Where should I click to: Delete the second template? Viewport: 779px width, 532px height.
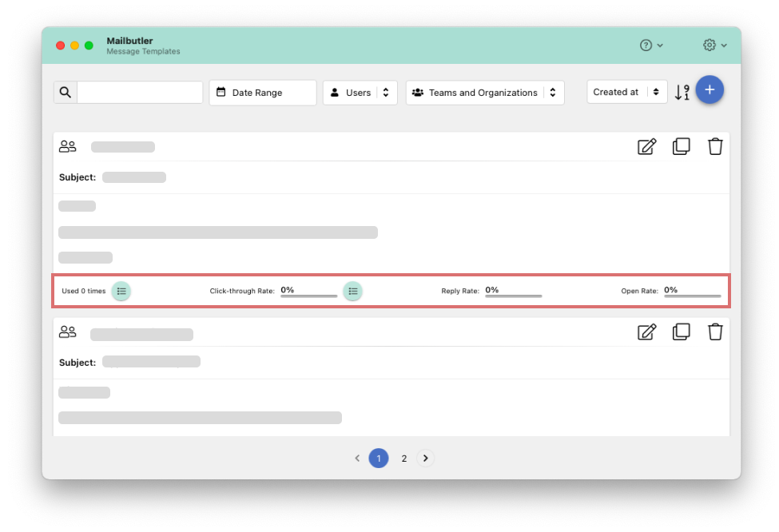coord(715,332)
